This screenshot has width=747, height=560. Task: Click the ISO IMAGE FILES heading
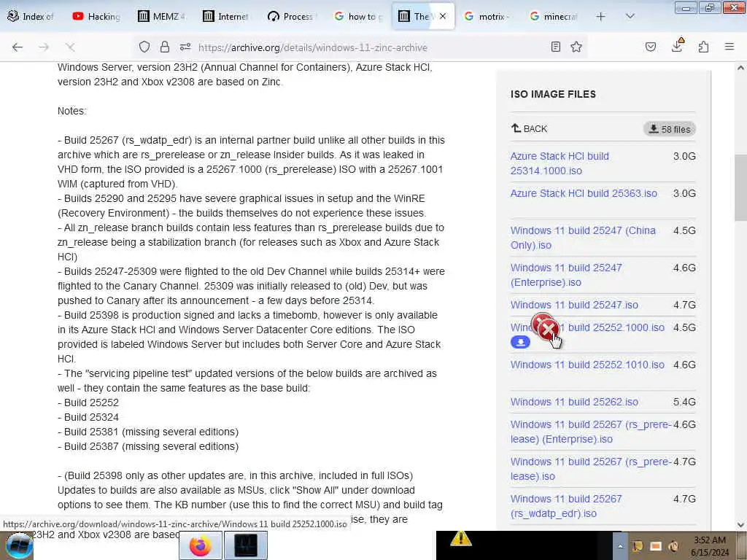click(553, 94)
